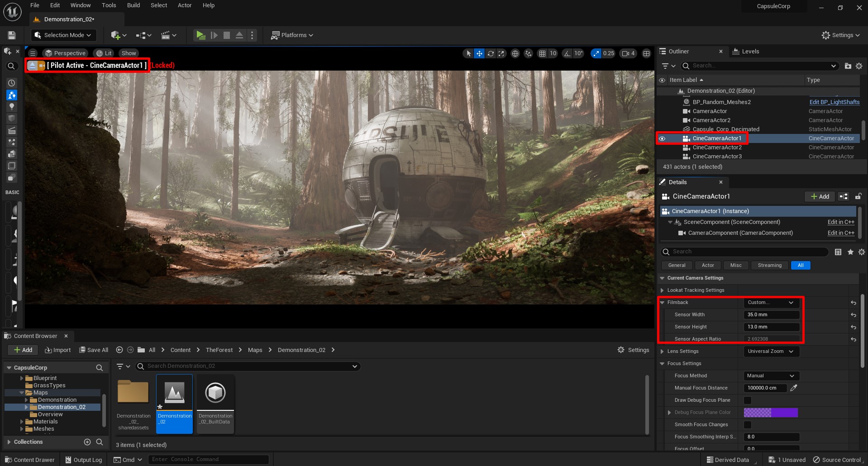Enable the Draw Debug Focus Plane checkbox
868x466 pixels.
click(748, 400)
